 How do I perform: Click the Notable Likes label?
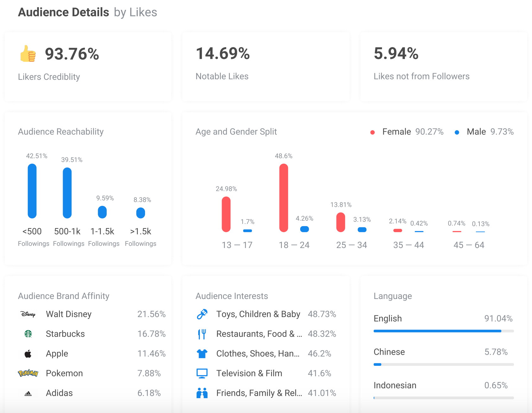pos(222,76)
